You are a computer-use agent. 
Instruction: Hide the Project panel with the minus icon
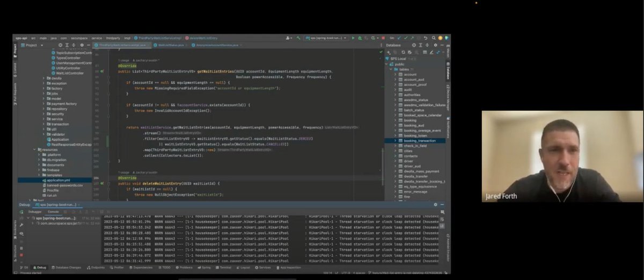89,45
